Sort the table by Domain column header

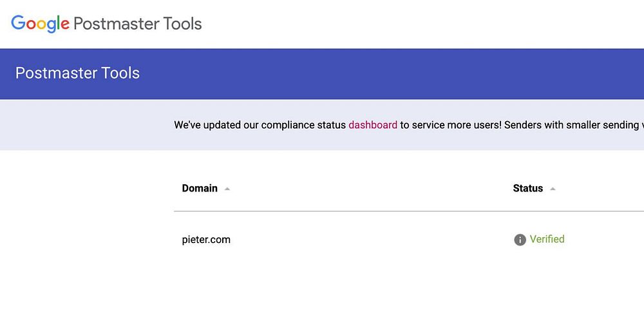click(x=200, y=188)
